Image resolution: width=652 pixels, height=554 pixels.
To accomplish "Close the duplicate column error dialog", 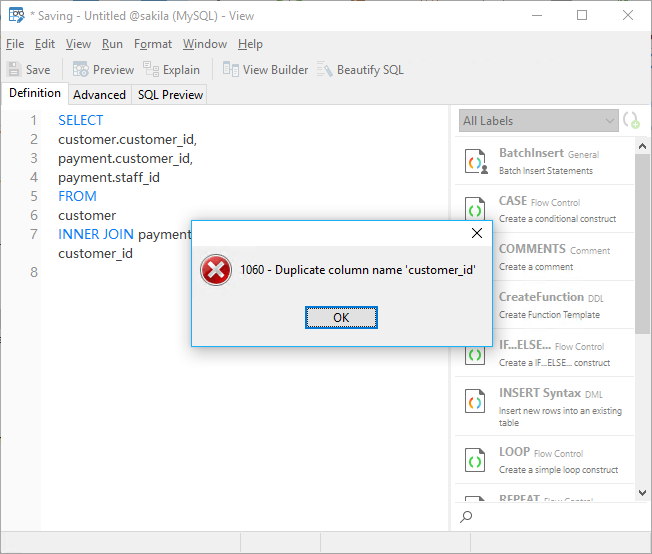I will (477, 234).
